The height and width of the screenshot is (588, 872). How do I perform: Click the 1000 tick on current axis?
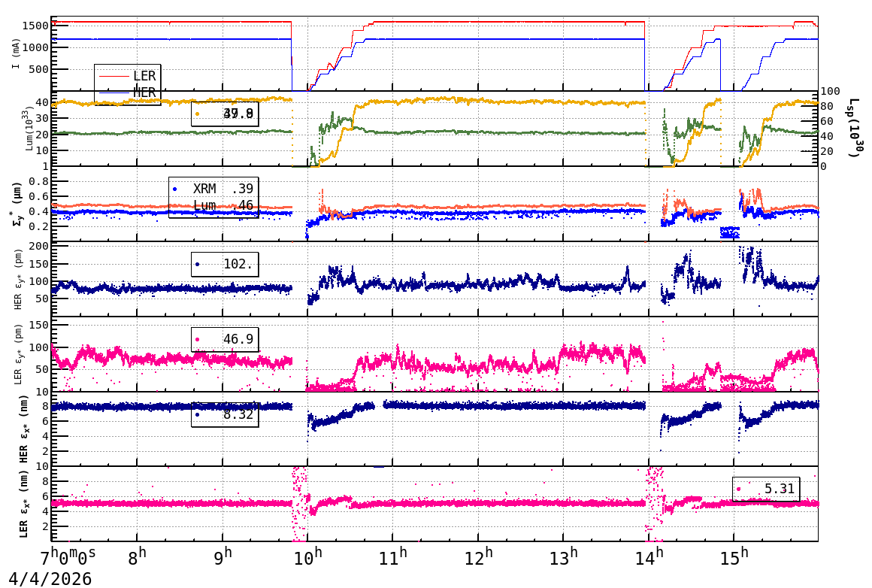(x=35, y=47)
